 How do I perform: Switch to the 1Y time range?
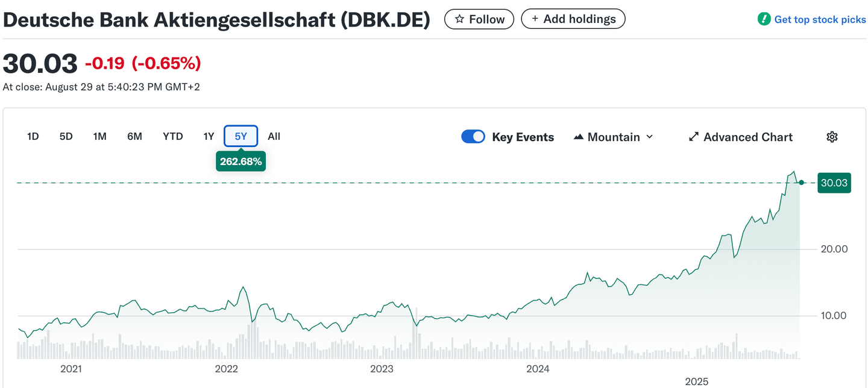pyautogui.click(x=209, y=136)
